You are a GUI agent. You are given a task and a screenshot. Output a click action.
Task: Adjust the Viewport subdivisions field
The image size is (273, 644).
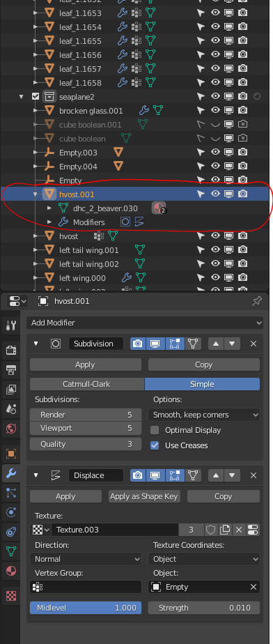[x=86, y=428]
